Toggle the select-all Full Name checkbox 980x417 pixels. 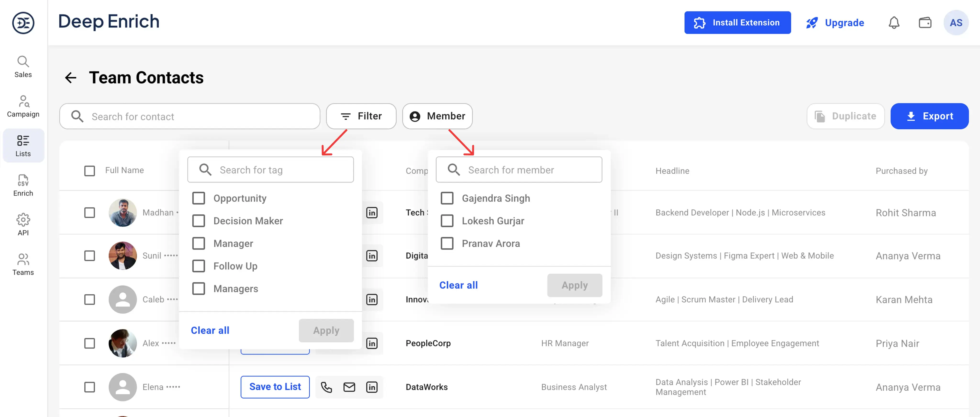click(x=89, y=171)
